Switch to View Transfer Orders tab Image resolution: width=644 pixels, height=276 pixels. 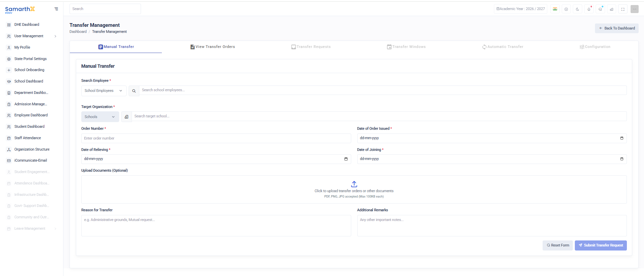pos(213,47)
